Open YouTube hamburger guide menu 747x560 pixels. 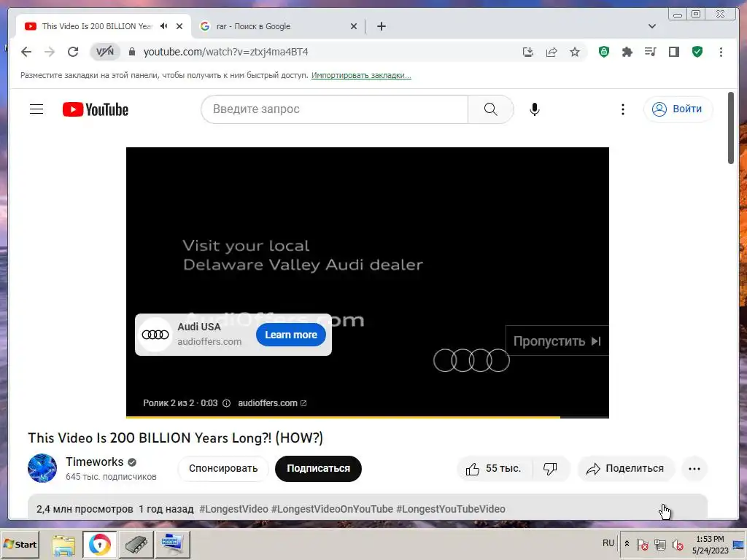click(x=36, y=109)
